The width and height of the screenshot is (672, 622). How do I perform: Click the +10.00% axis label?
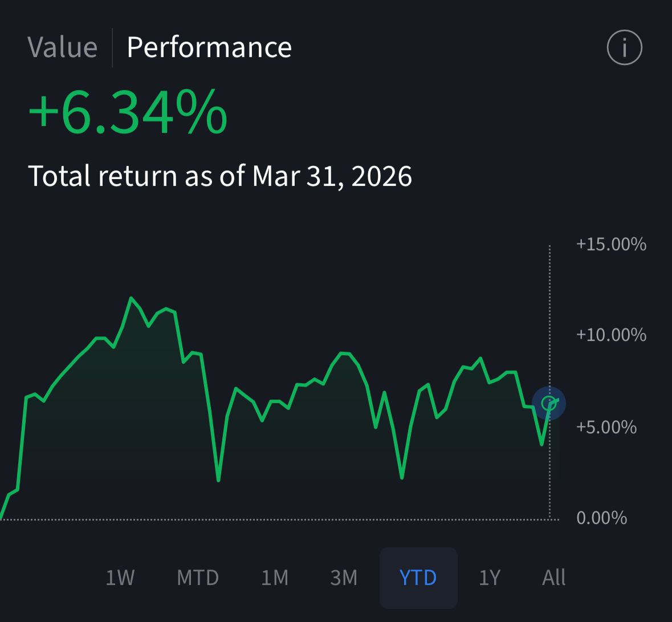point(611,334)
